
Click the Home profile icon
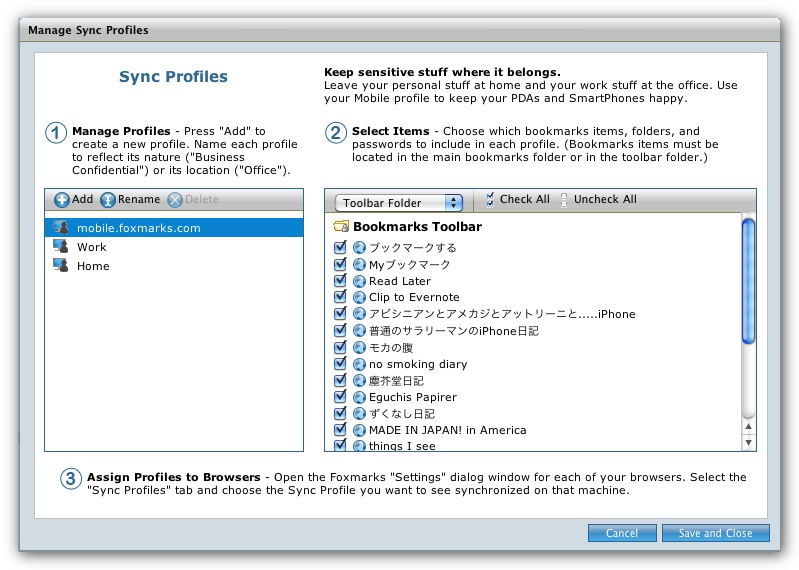click(61, 265)
